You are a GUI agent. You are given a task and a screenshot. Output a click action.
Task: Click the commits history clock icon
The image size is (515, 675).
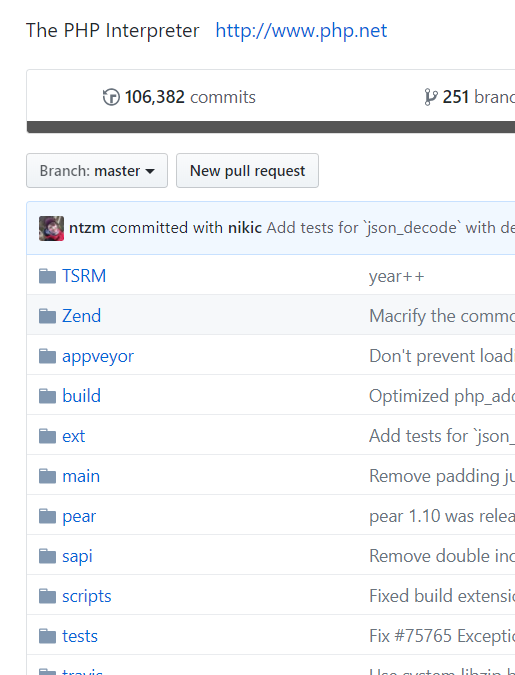pyautogui.click(x=111, y=97)
